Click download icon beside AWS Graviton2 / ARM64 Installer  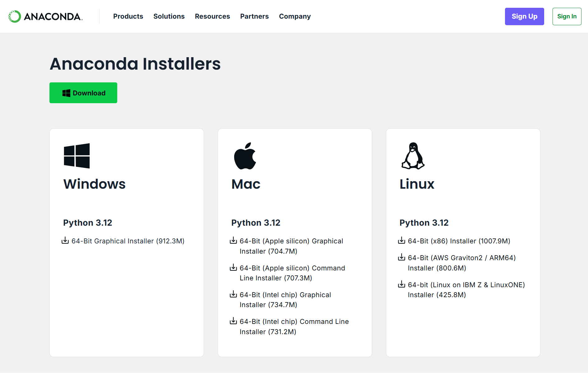(x=401, y=257)
